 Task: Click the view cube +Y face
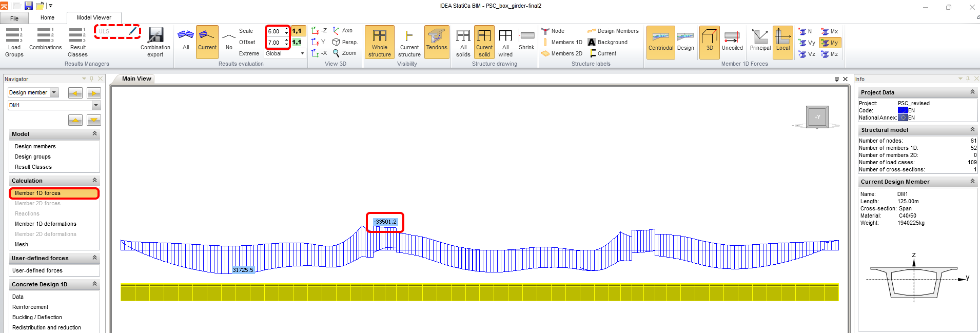[817, 117]
